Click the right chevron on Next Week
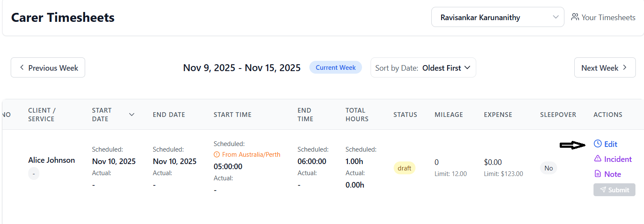Viewport: 644px width, 224px height. [x=625, y=68]
